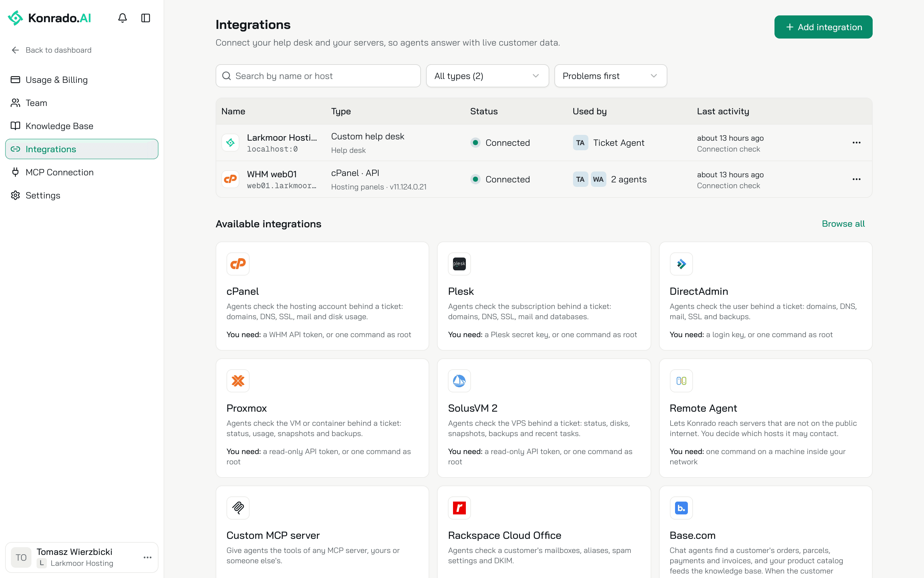Image resolution: width=924 pixels, height=578 pixels.
Task: Focus the Search by name or host field
Action: point(318,76)
